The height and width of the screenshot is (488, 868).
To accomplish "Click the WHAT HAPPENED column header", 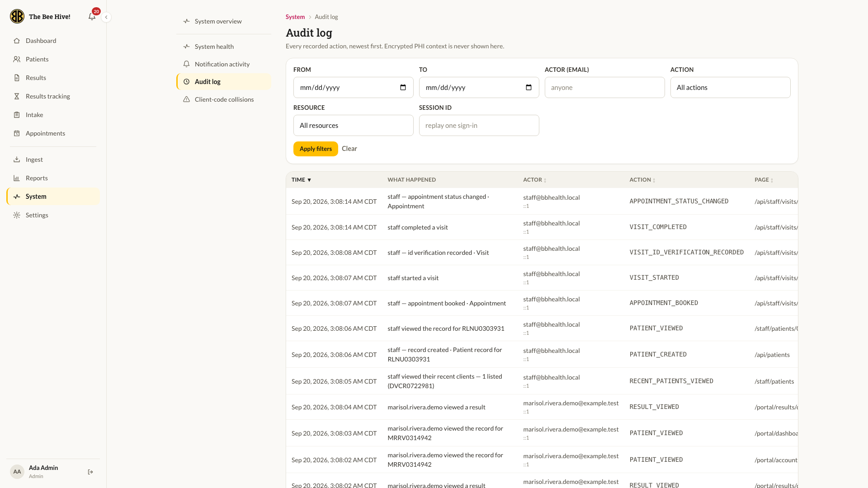I will point(411,180).
